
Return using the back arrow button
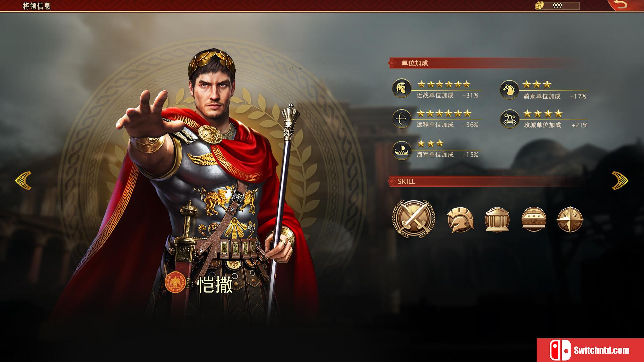pos(621,5)
